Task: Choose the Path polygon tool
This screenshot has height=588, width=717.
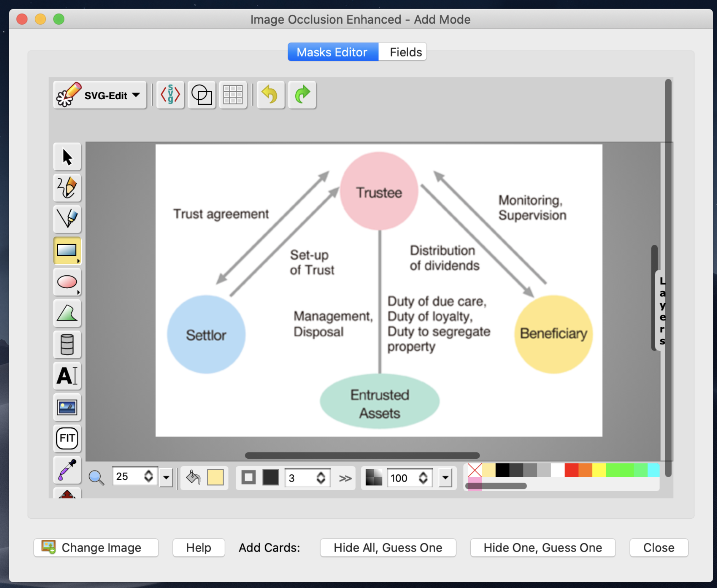Action: pyautogui.click(x=67, y=313)
